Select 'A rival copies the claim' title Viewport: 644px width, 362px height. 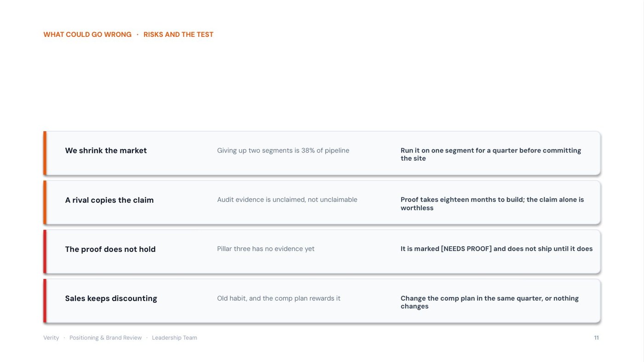109,200
